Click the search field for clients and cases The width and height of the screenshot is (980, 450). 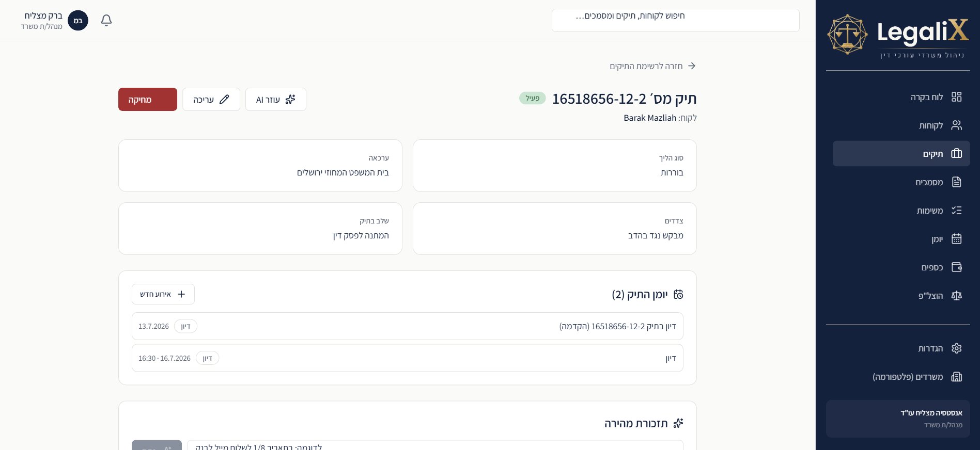pyautogui.click(x=676, y=20)
